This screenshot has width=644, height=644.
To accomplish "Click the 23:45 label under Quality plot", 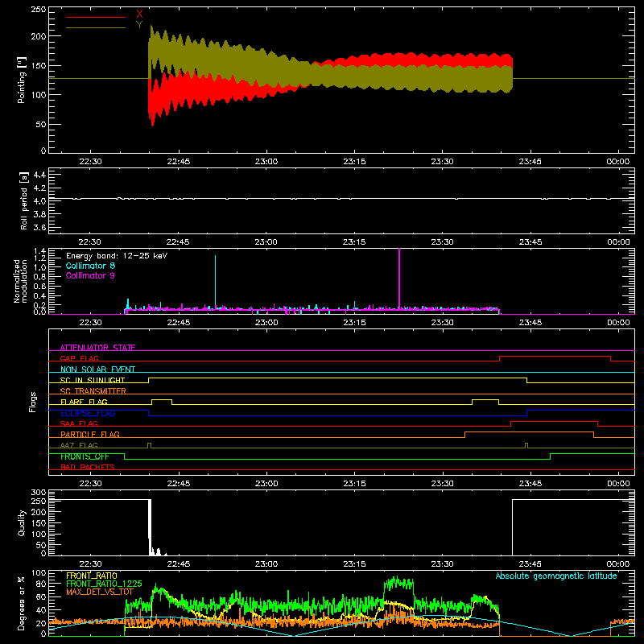I will tap(530, 564).
